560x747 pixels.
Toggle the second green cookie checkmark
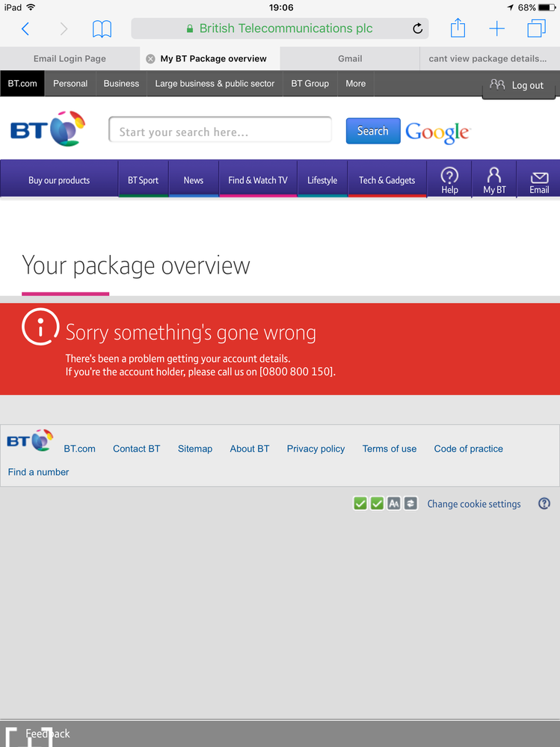click(x=377, y=503)
